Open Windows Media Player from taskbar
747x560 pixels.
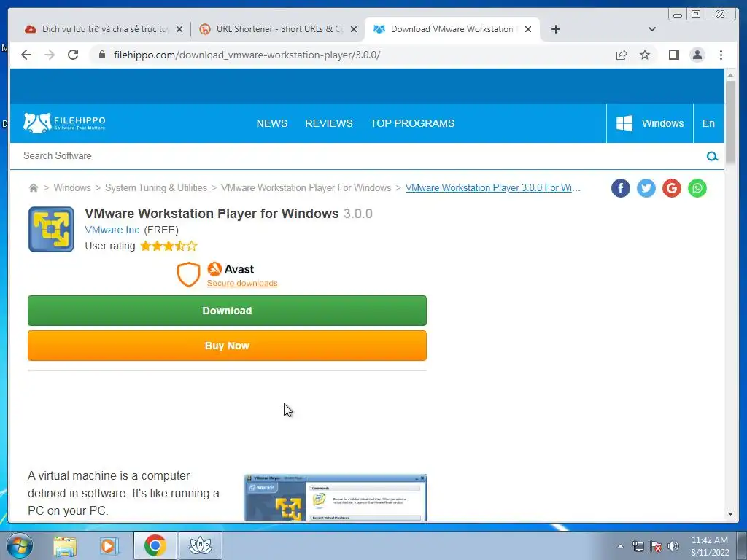pos(109,545)
